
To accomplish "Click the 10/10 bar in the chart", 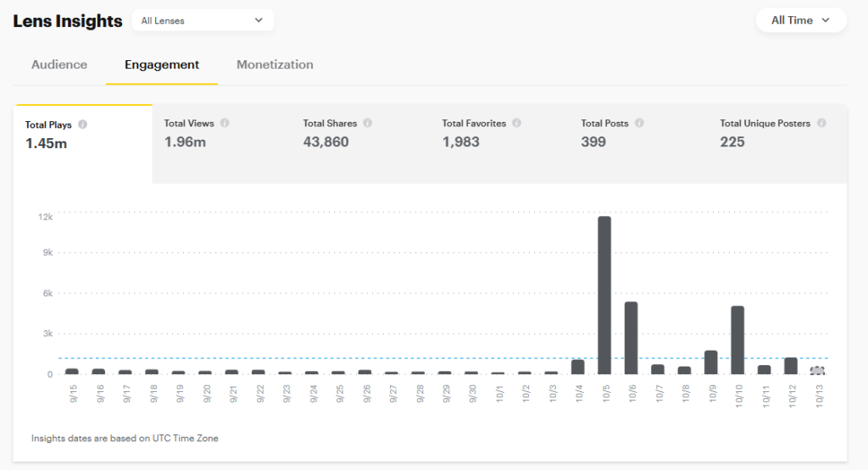I will tap(737, 340).
